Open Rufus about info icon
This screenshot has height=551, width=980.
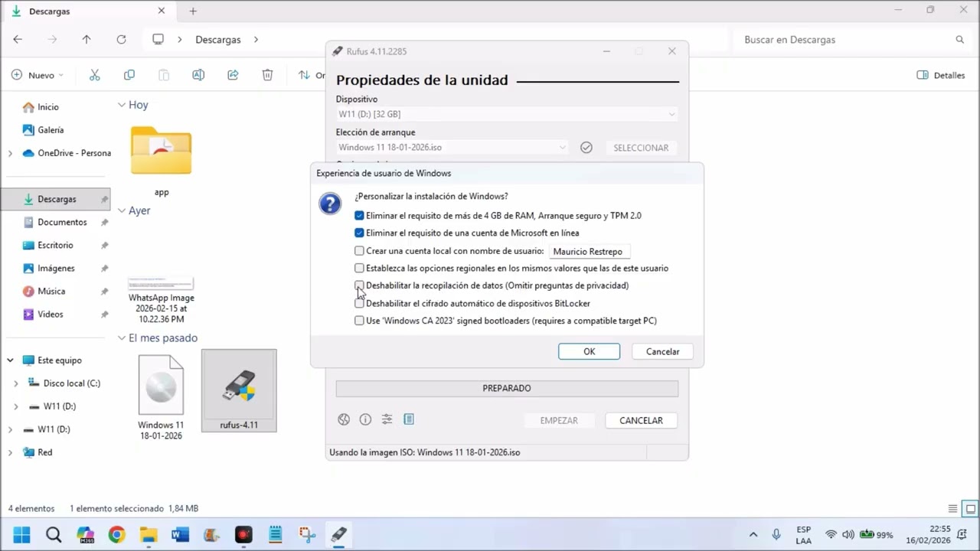point(365,419)
